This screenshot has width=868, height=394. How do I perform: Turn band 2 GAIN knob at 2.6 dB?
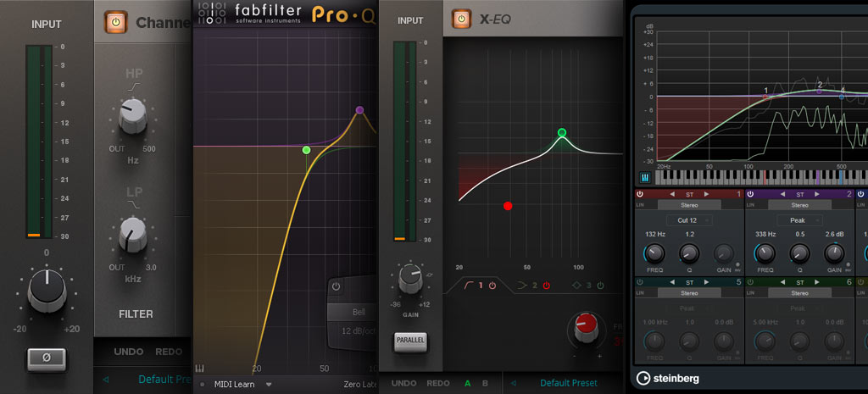pos(834,253)
